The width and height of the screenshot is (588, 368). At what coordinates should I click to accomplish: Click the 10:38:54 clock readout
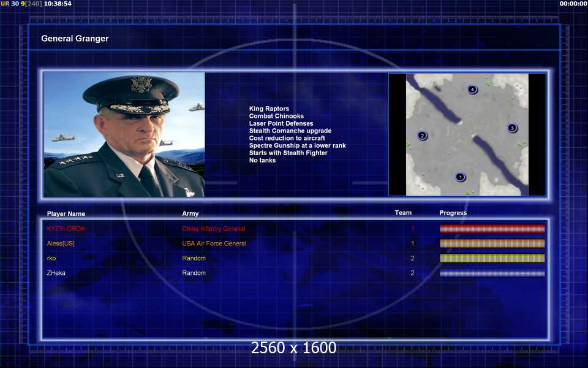58,4
